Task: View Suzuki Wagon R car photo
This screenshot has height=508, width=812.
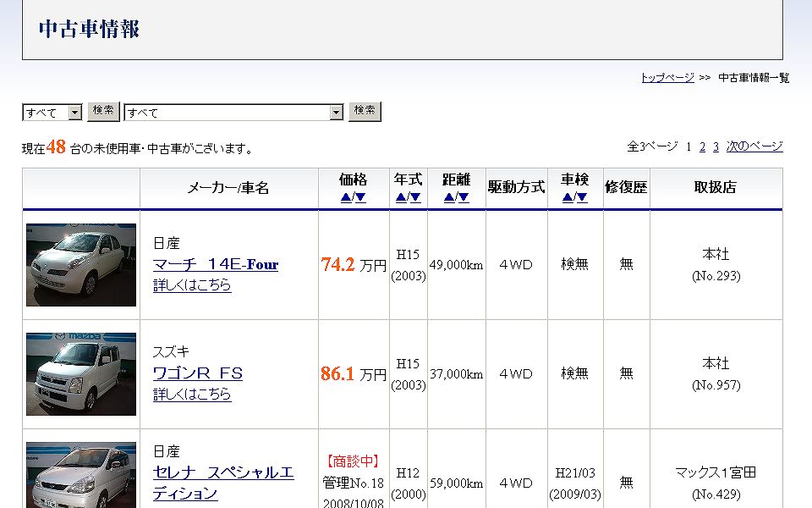Action: 81,374
